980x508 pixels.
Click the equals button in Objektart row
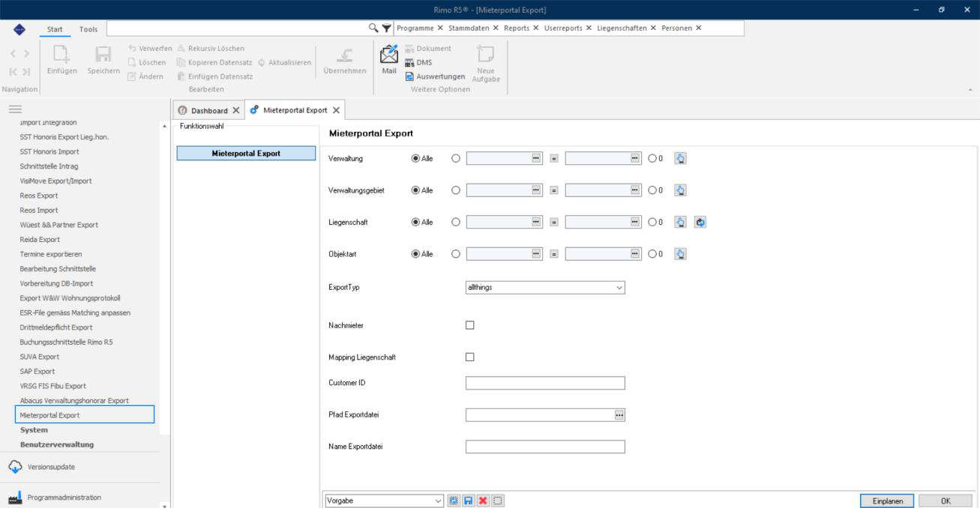(x=553, y=254)
